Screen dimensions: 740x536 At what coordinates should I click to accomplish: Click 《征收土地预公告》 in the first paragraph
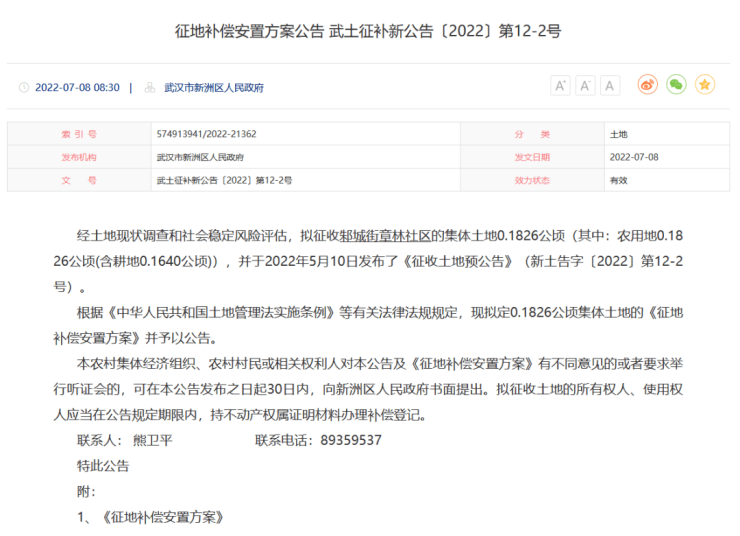pyautogui.click(x=457, y=261)
